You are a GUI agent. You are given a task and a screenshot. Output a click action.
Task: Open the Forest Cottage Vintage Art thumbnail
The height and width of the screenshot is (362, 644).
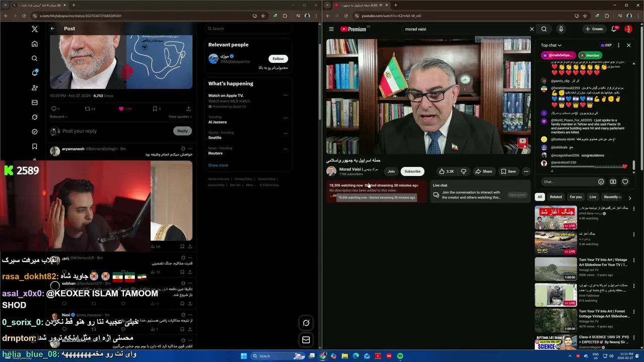click(556, 320)
